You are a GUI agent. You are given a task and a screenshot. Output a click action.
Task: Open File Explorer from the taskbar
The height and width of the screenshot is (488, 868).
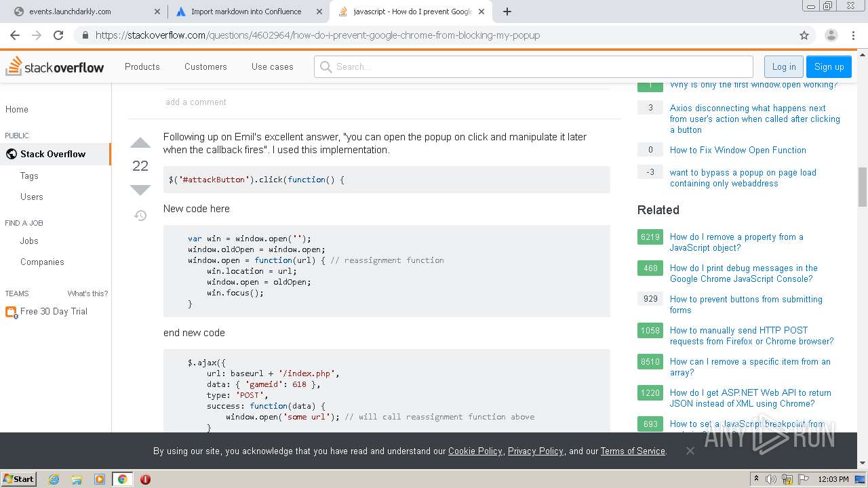(77, 479)
